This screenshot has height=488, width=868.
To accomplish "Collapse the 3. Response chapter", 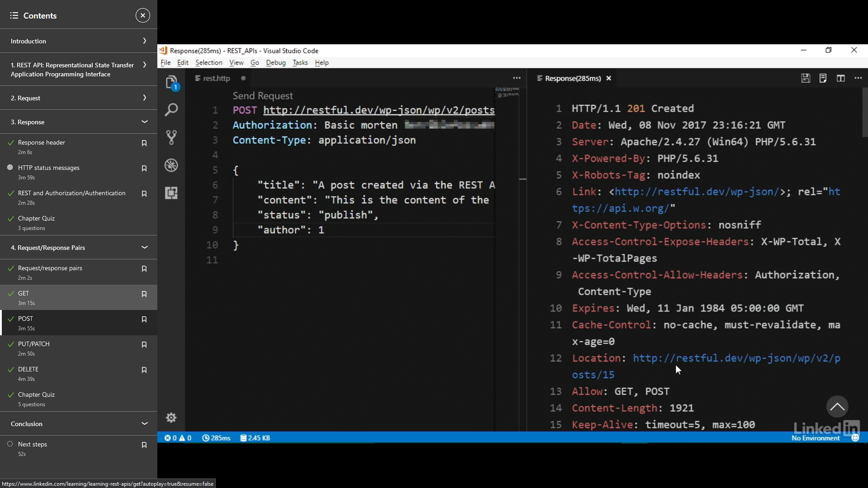I will [x=79, y=122].
